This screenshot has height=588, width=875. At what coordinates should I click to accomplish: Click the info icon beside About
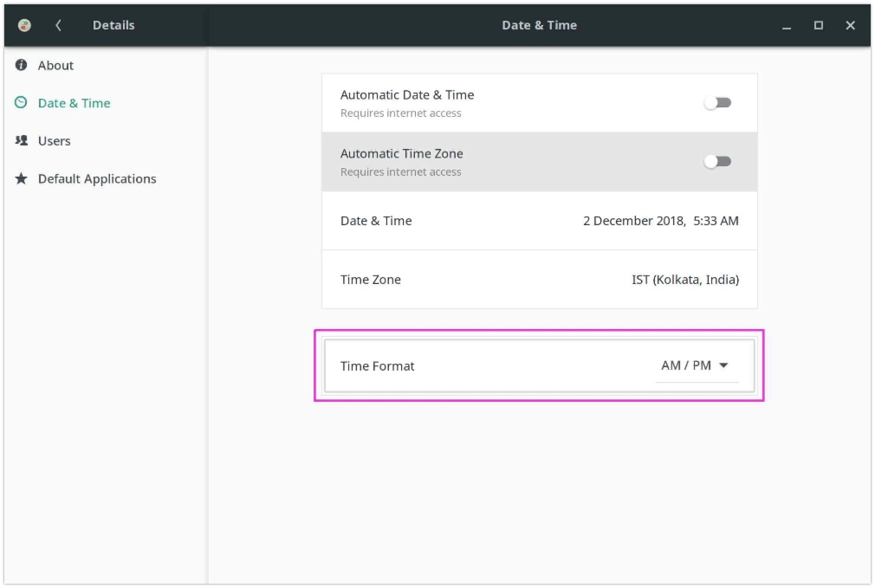22,66
